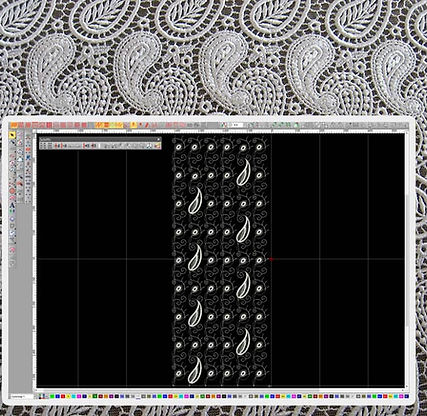Click the horizontal scrollbar below the canvas
The height and width of the screenshot is (416, 427).
click(220, 389)
